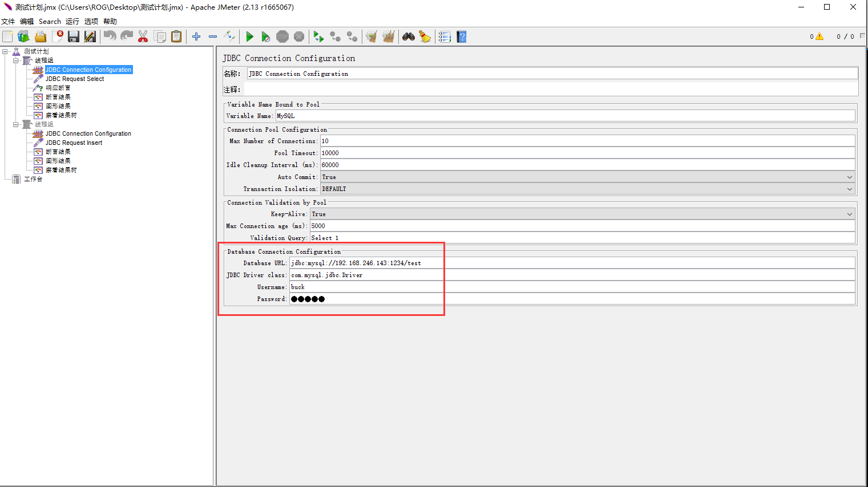Undo the last change
The width and height of the screenshot is (868, 487).
point(110,36)
